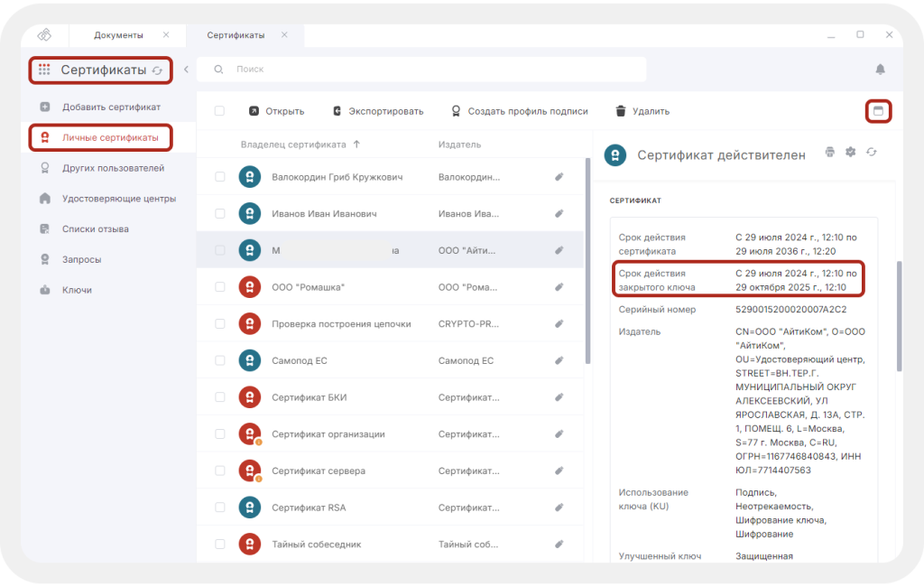924x587 pixels.
Task: Close the Сертификаты tab
Action: pyautogui.click(x=284, y=35)
